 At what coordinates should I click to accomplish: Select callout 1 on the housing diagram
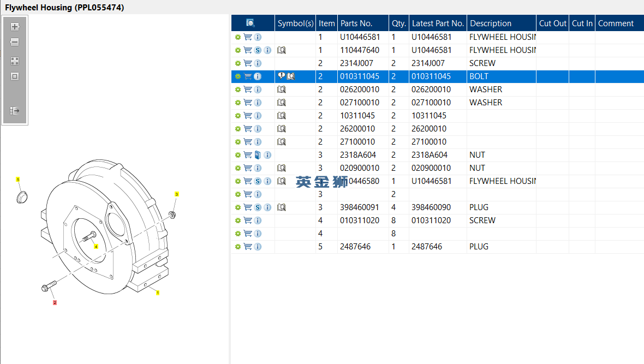[158, 293]
